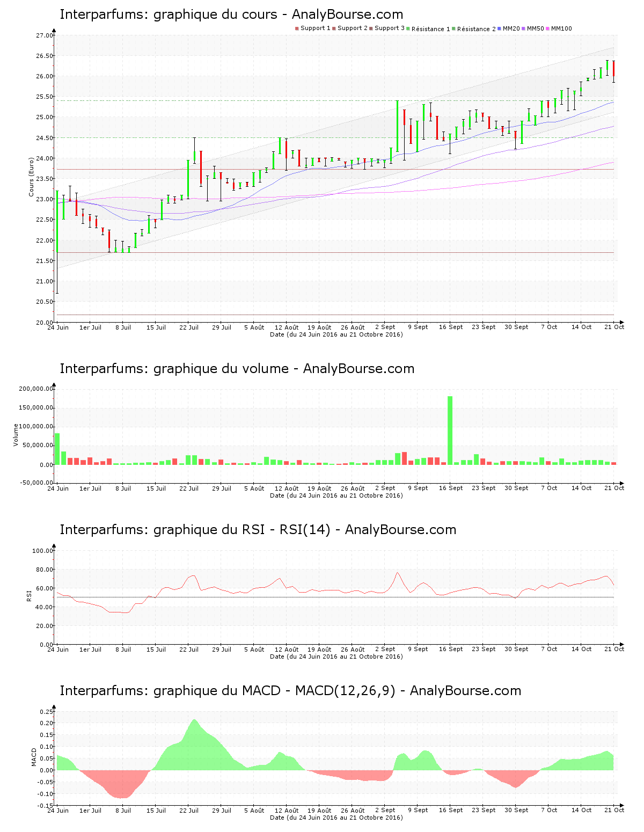Click the tallest green volume bar at 16 Sept
Viewport: 644px width, 832px height.
pos(450,430)
